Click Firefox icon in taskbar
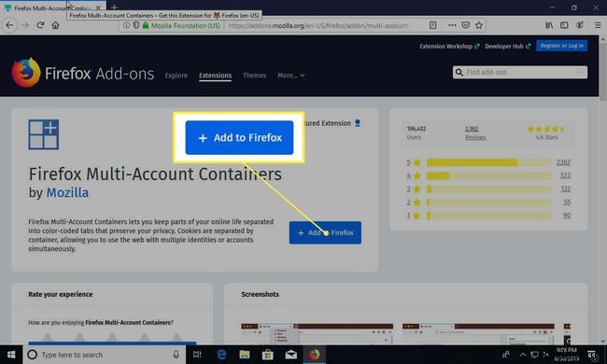 tap(314, 355)
